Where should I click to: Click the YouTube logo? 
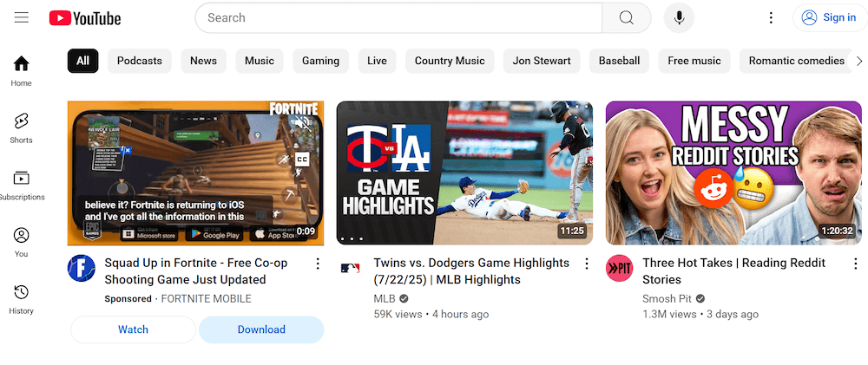tap(85, 18)
